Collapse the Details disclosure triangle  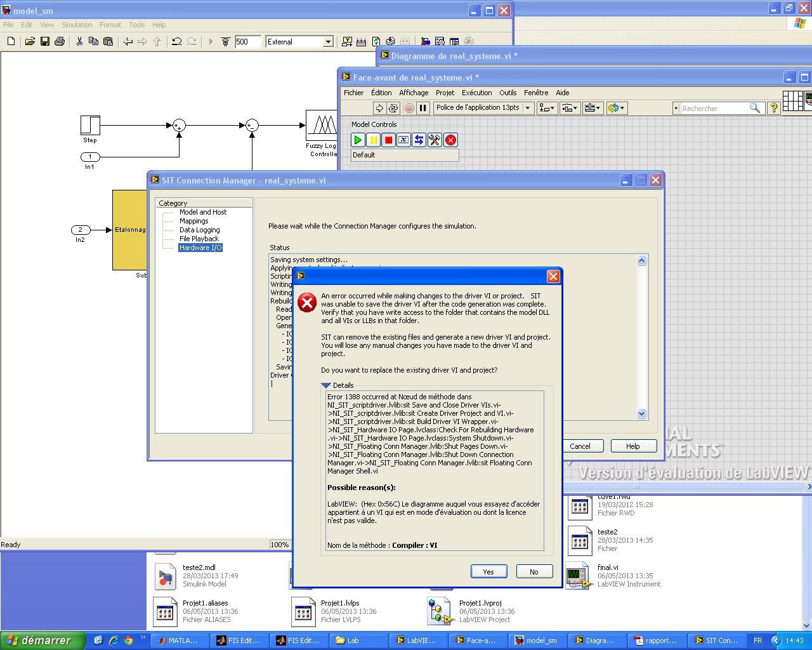[326, 385]
